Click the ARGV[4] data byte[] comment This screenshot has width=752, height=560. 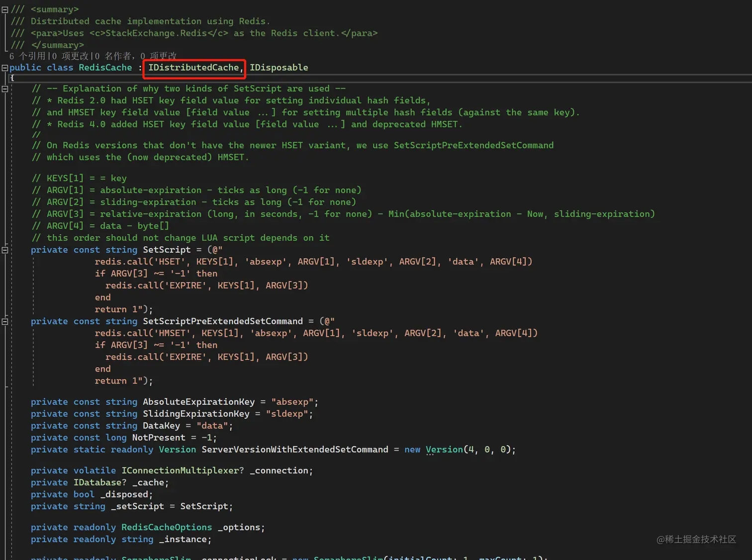pos(100,226)
